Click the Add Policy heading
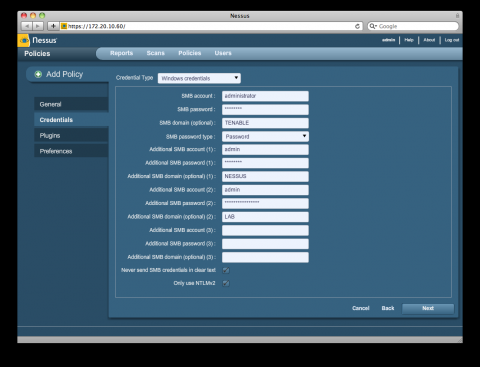Screen dimensions: 480x367 tap(64, 74)
